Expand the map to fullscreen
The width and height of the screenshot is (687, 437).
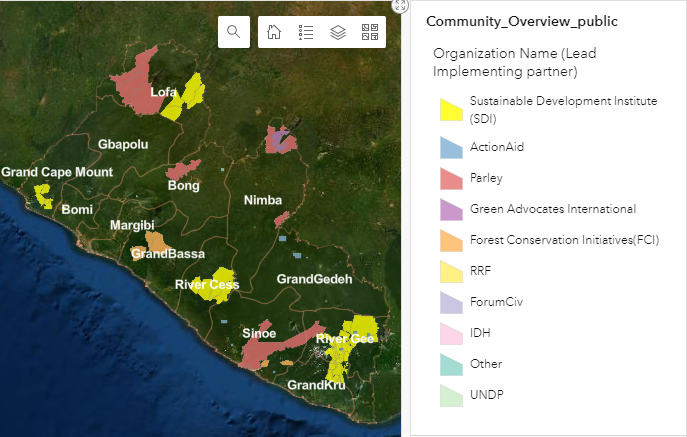(400, 6)
